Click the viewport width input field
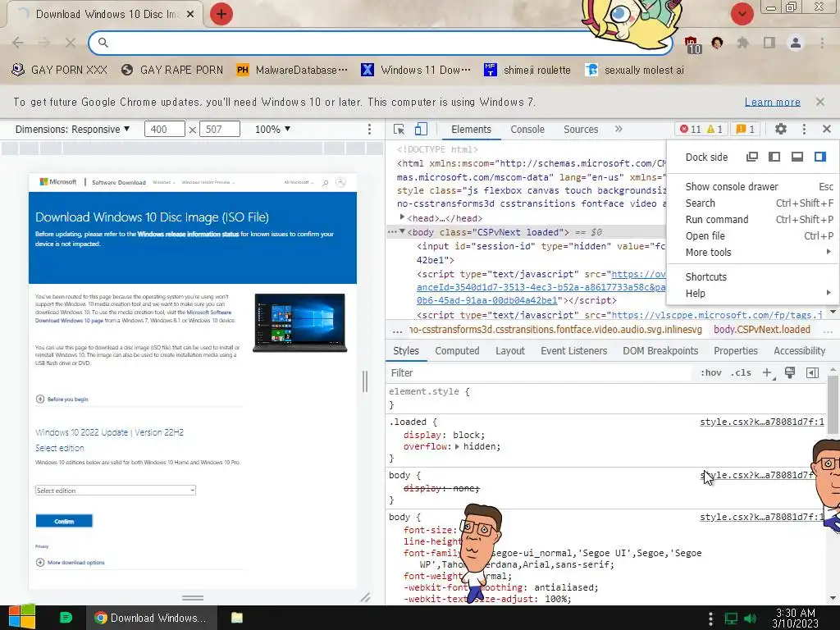The height and width of the screenshot is (630, 840). (x=164, y=129)
